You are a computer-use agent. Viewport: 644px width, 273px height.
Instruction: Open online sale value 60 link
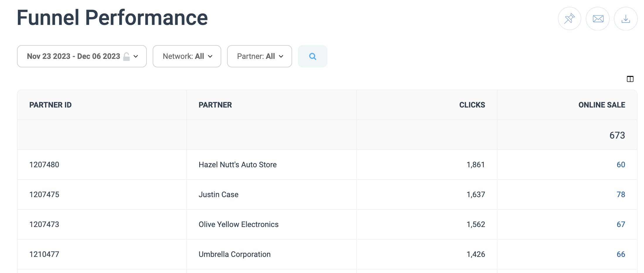621,165
